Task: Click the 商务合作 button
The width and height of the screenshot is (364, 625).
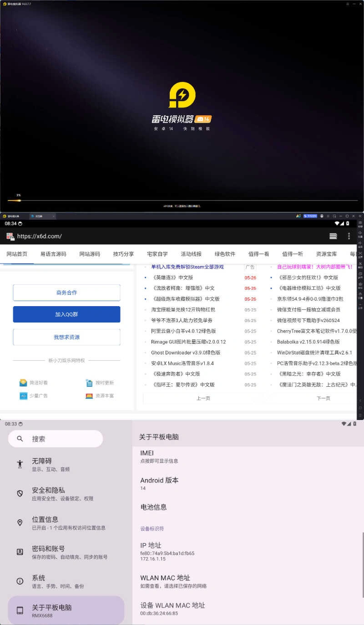Action: [66, 292]
